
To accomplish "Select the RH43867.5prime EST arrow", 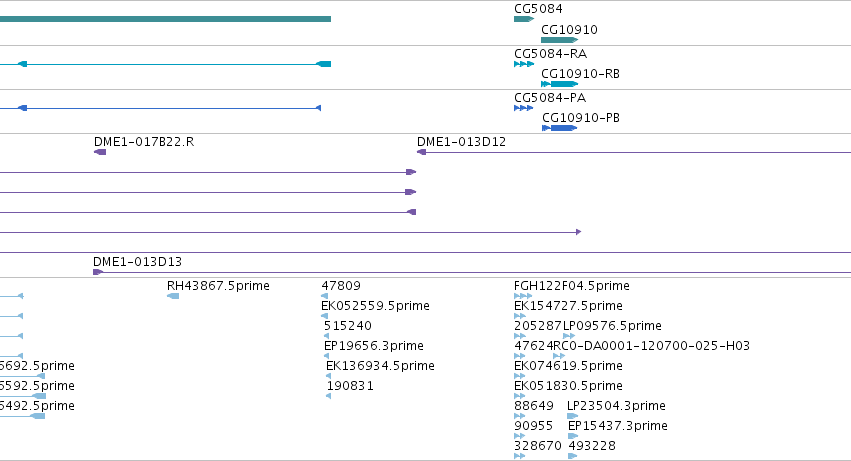I will coord(173,296).
